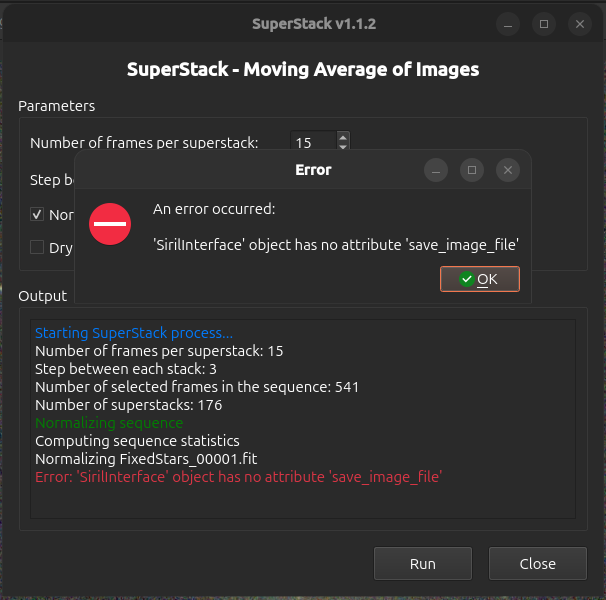Click the frames per superstack number field
Viewport: 606px width, 600px height.
pos(312,143)
